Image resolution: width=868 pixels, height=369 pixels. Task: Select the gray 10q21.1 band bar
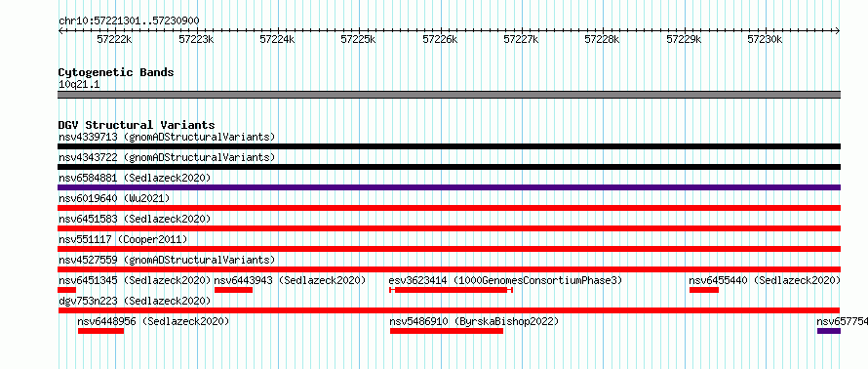tap(449, 95)
